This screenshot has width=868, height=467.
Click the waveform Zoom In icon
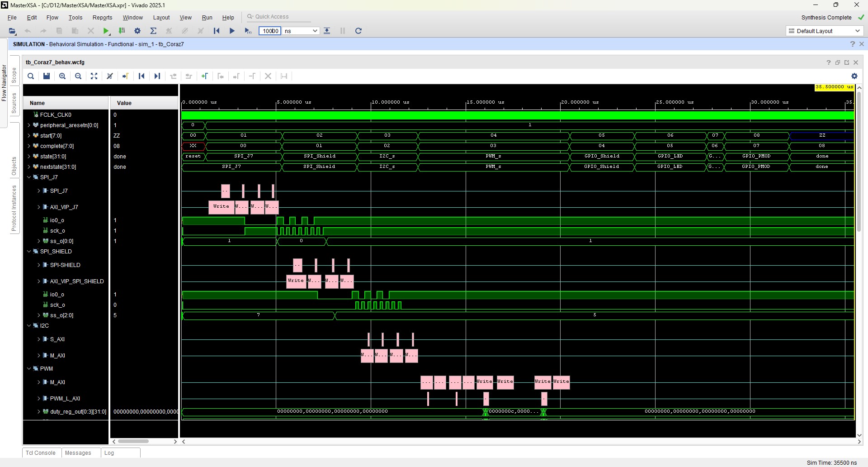(62, 76)
